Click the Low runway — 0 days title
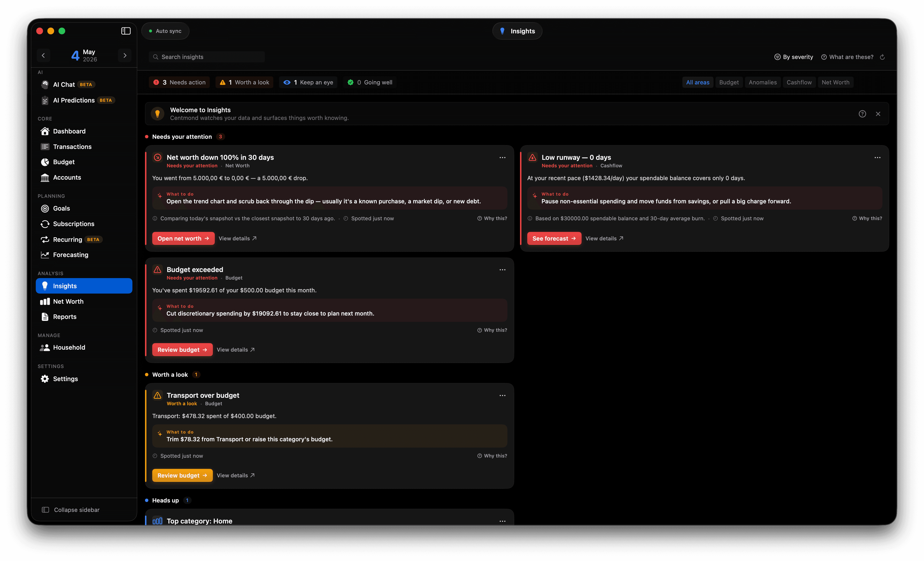The image size is (924, 561). (576, 158)
